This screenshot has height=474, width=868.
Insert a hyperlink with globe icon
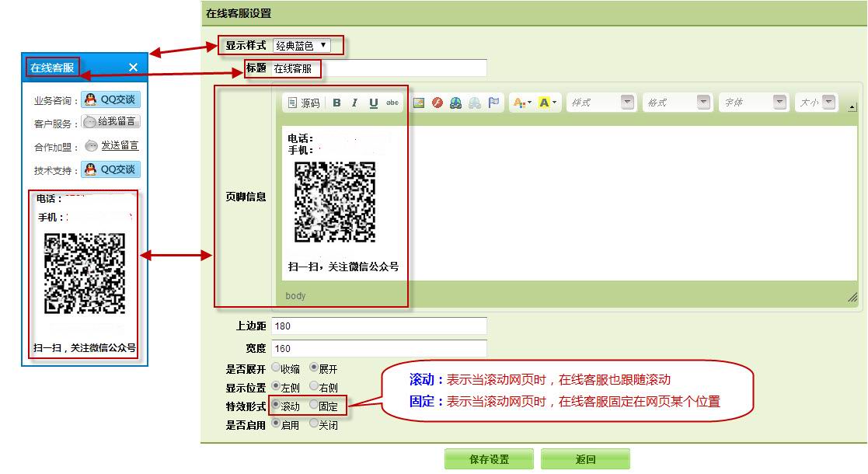[455, 103]
